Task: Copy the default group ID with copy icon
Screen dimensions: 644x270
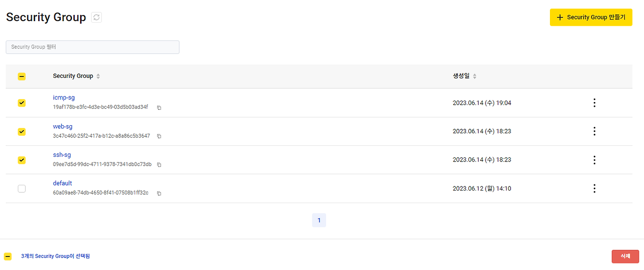Action: [x=159, y=193]
